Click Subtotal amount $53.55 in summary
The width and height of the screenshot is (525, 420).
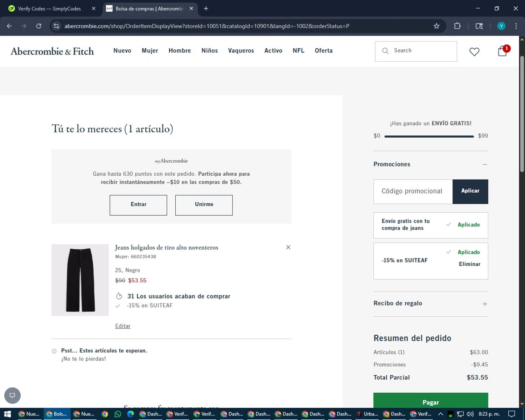477,377
